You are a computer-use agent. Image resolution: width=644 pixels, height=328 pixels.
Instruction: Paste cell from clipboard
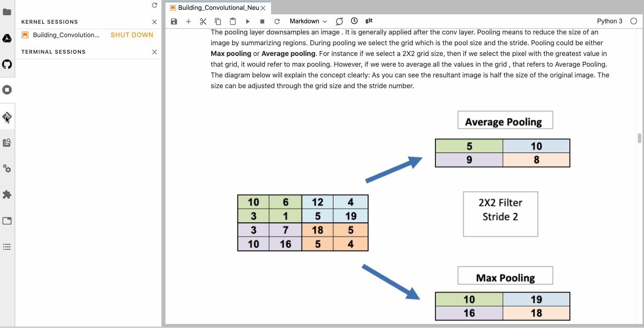233,21
